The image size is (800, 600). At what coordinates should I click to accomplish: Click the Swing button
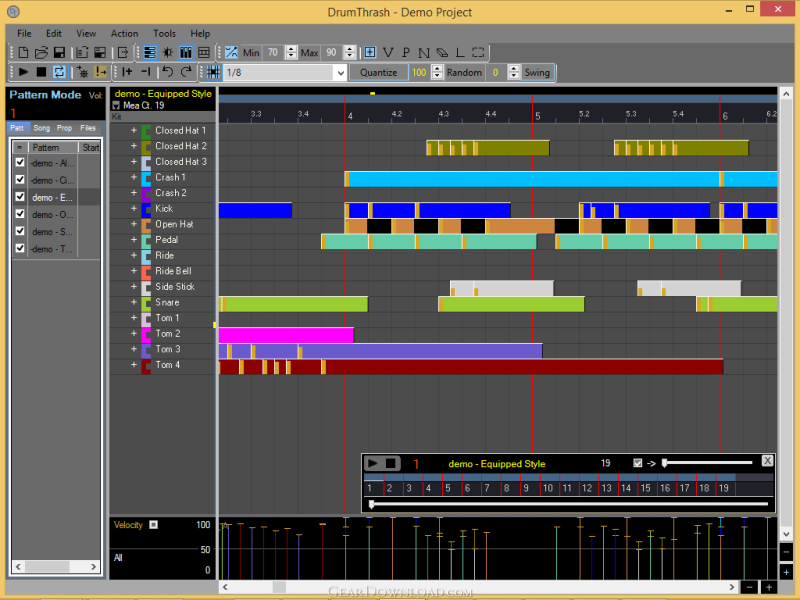pos(537,72)
